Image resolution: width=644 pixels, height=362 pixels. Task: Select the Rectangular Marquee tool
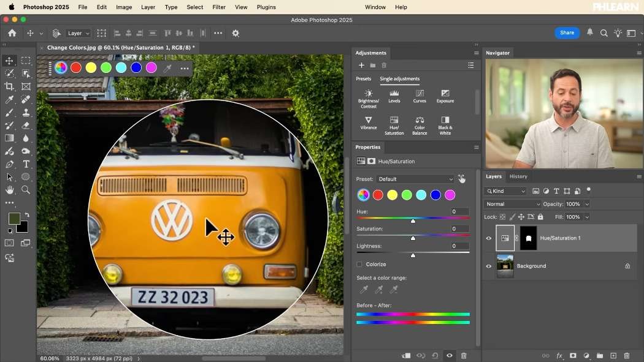[x=26, y=61]
